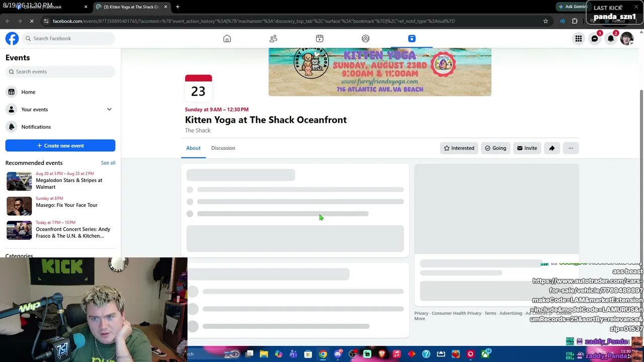Open the Kitten Yoga cover banner image
The height and width of the screenshot is (362, 644).
[380, 72]
